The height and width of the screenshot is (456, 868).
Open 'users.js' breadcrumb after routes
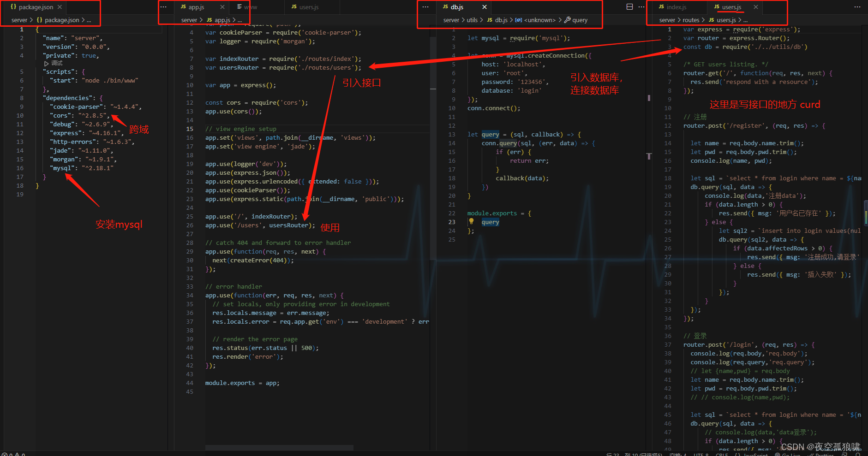[722, 20]
